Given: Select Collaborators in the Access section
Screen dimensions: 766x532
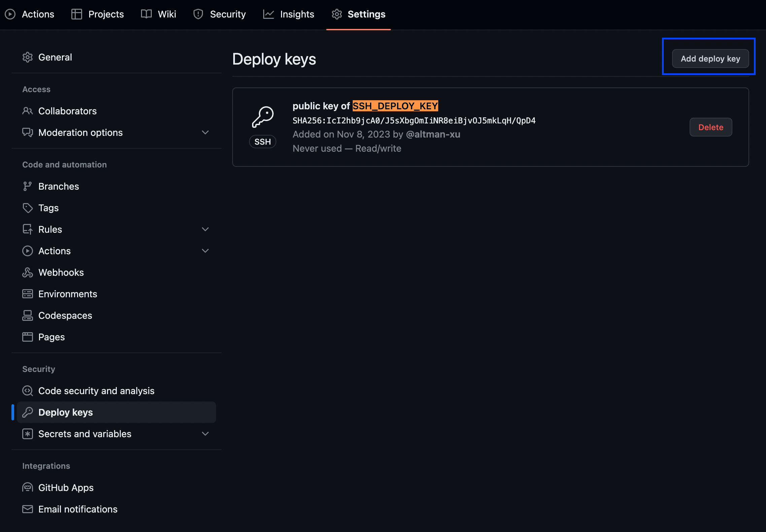Looking at the screenshot, I should coord(67,111).
